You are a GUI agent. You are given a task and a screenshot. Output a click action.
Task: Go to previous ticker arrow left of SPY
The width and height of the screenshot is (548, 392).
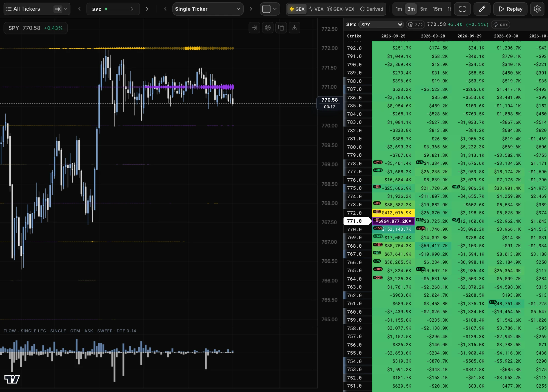click(x=79, y=9)
